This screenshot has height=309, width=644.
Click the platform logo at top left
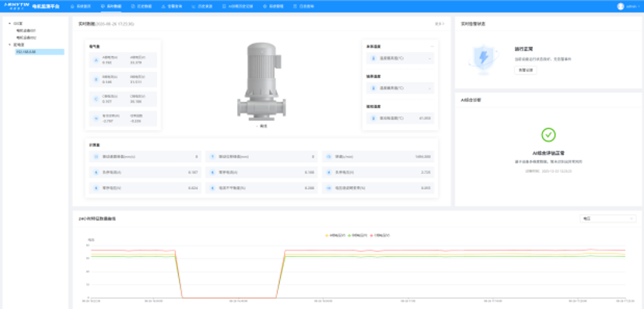(x=16, y=6)
